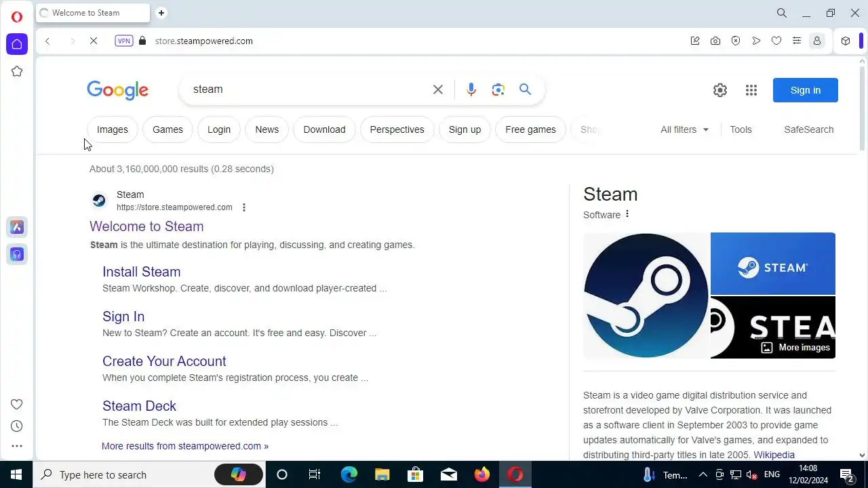Open the Create Your Account sitelink

click(164, 361)
